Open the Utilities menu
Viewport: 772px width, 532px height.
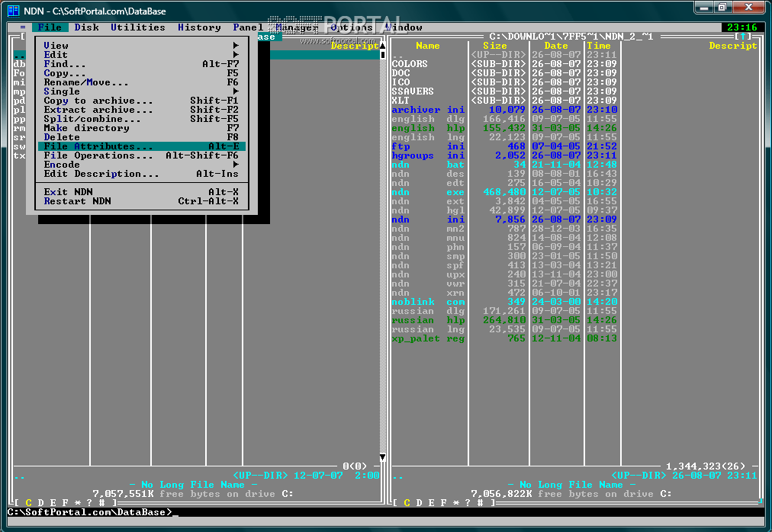(x=138, y=27)
